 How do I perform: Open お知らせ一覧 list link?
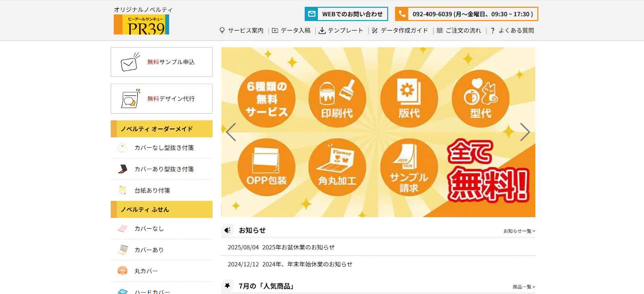point(519,231)
